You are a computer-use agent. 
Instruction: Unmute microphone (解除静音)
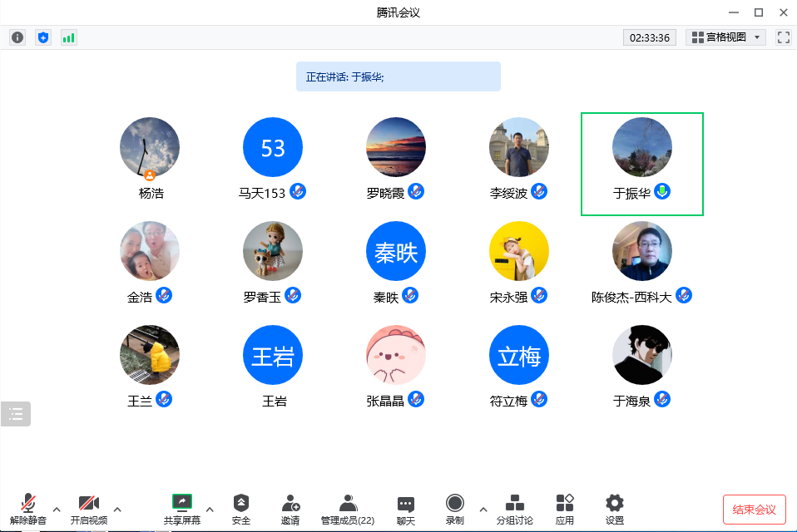click(28, 509)
